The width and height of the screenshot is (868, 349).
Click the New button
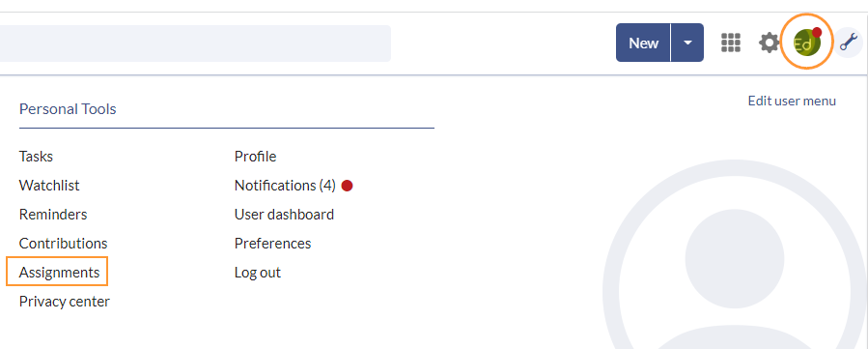[643, 43]
